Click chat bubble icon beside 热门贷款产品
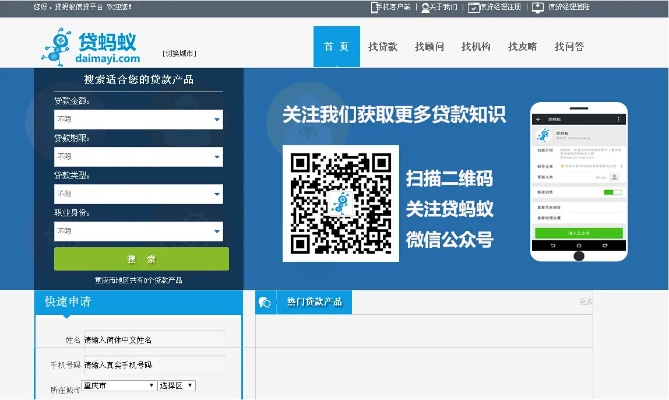This screenshot has height=400, width=669. tap(265, 302)
